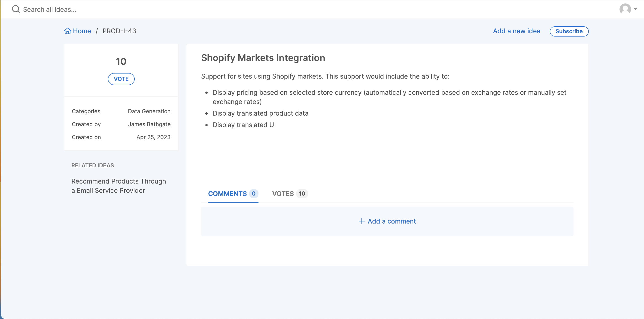Subscribe to this idea
The image size is (644, 319).
569,31
